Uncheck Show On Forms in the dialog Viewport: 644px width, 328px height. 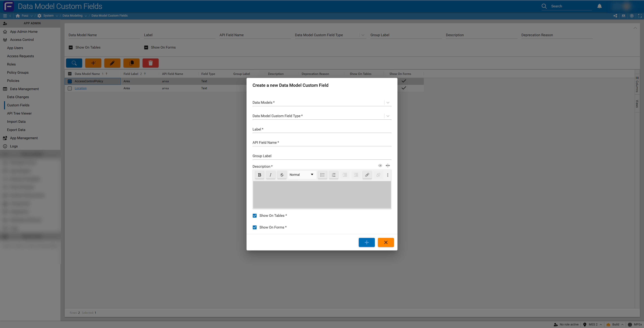tap(255, 227)
